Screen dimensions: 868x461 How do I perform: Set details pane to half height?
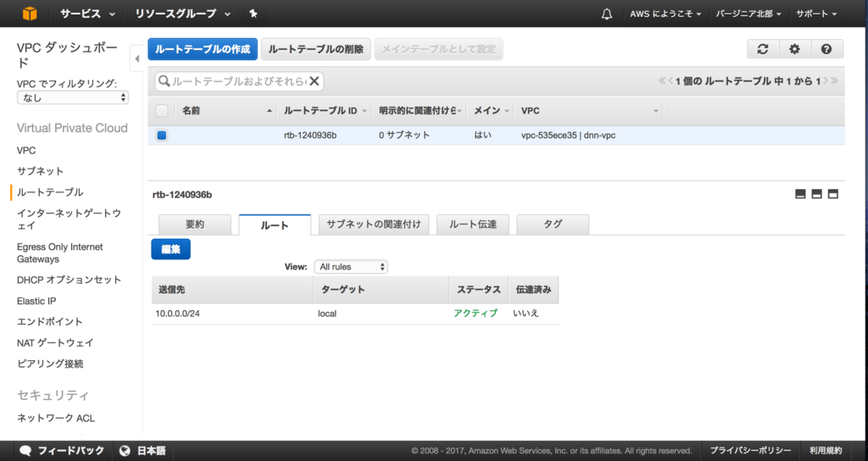[x=816, y=194]
